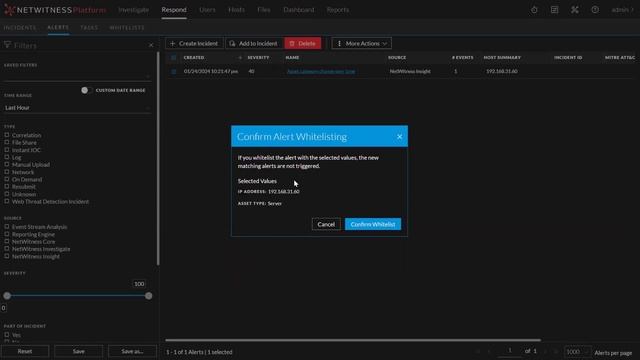Click the trash icon on Delete

[x=292, y=43]
